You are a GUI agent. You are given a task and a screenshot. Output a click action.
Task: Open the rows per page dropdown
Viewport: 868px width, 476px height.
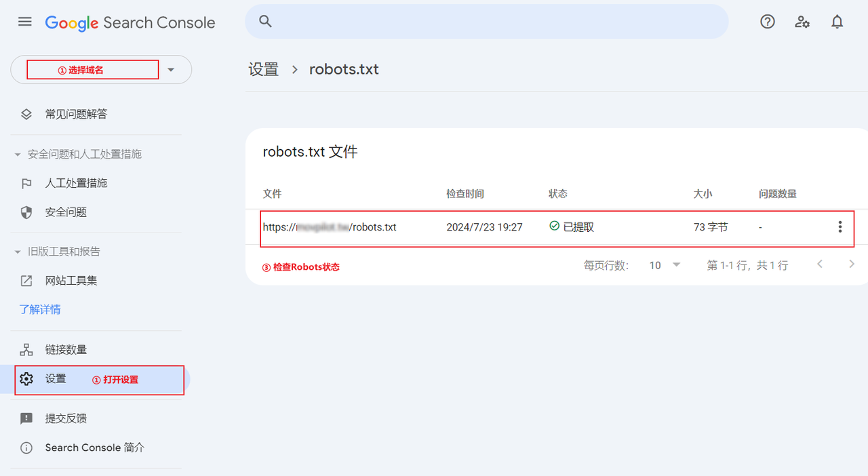coord(665,265)
